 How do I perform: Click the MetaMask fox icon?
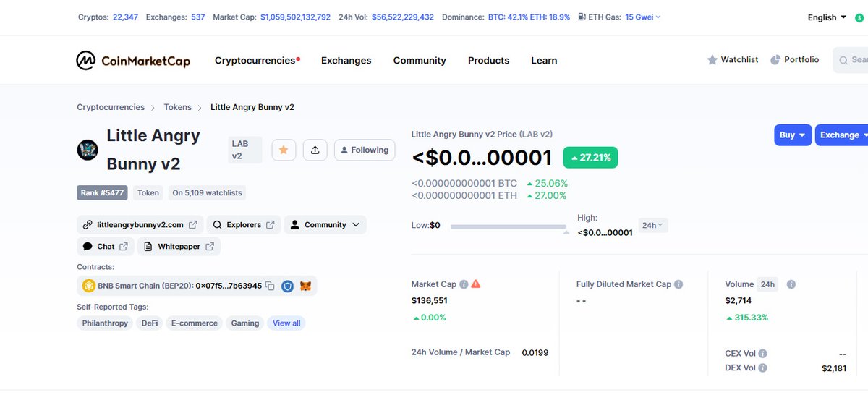pos(306,286)
